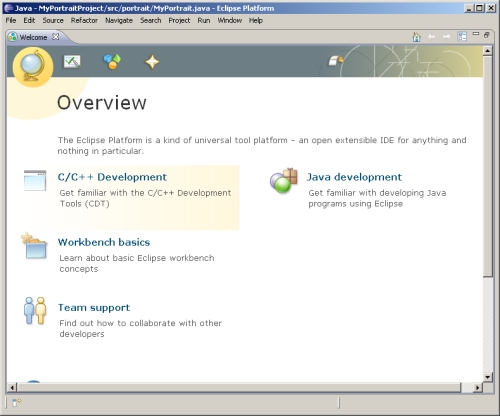
Task: Restore the Welcome view pane
Action: [487, 35]
